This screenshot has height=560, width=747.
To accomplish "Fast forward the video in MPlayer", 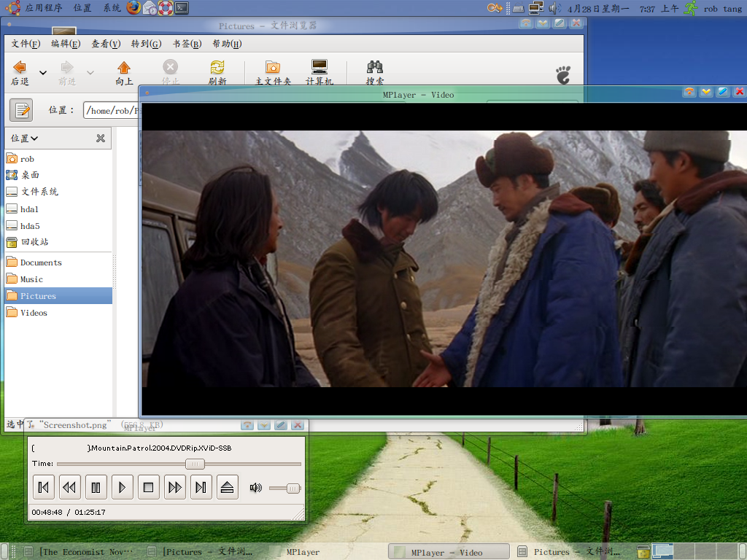I will [x=174, y=487].
